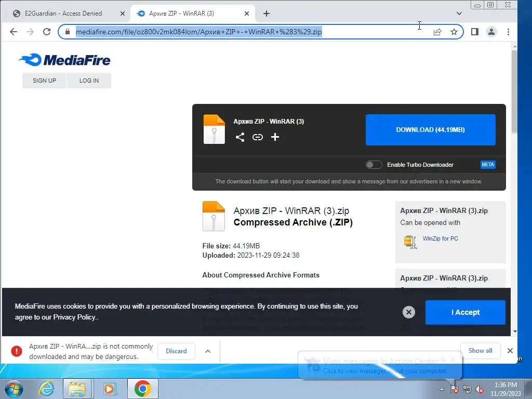Click the browser forward arrow

point(30,32)
